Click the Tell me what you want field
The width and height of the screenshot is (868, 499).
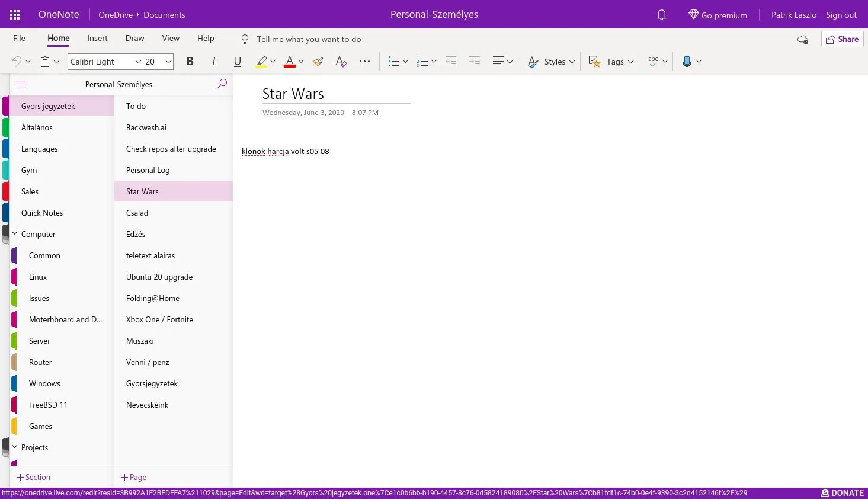(309, 39)
